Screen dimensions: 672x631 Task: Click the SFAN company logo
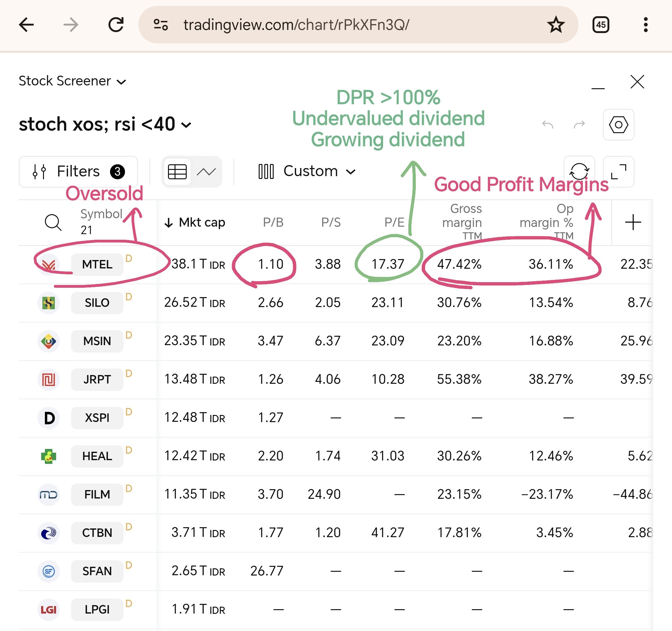tap(49, 571)
